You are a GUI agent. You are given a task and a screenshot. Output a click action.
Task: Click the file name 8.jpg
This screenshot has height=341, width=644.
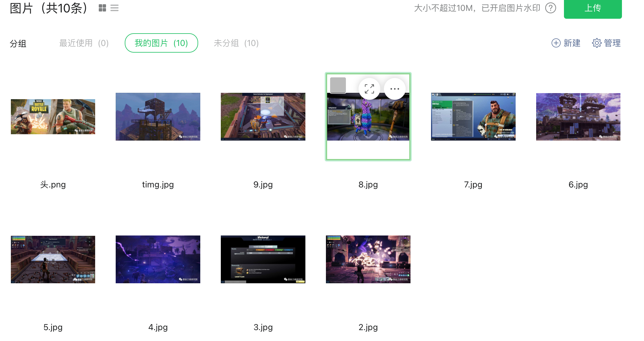(x=368, y=184)
